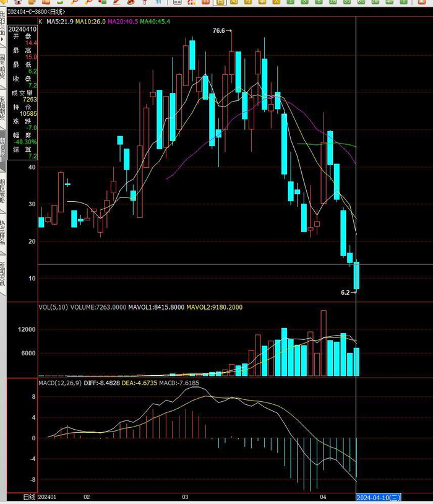Screen dimensions: 433x504
Task: Click the MAVOL2:9180.2000 readout
Action: (215, 307)
